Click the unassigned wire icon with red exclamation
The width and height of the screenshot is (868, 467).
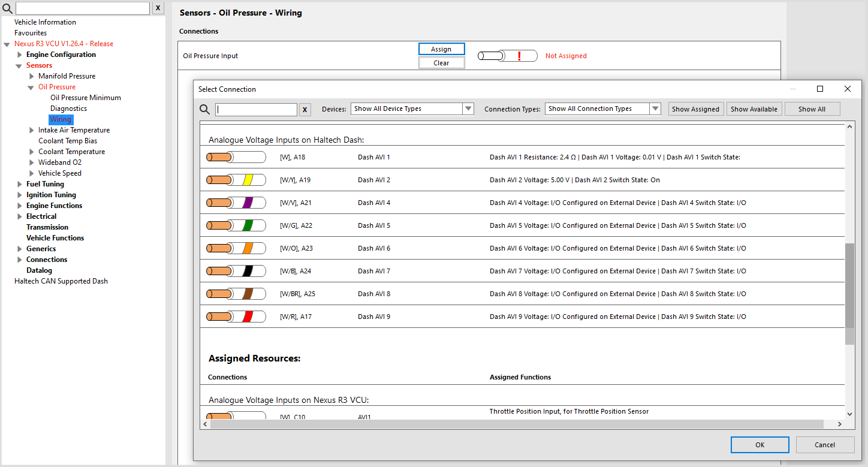point(507,56)
